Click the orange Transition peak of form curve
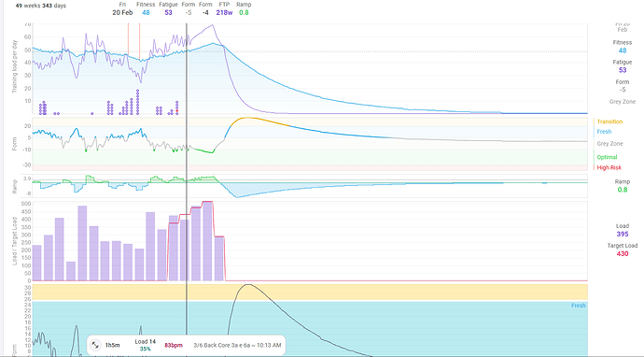 tap(247, 118)
